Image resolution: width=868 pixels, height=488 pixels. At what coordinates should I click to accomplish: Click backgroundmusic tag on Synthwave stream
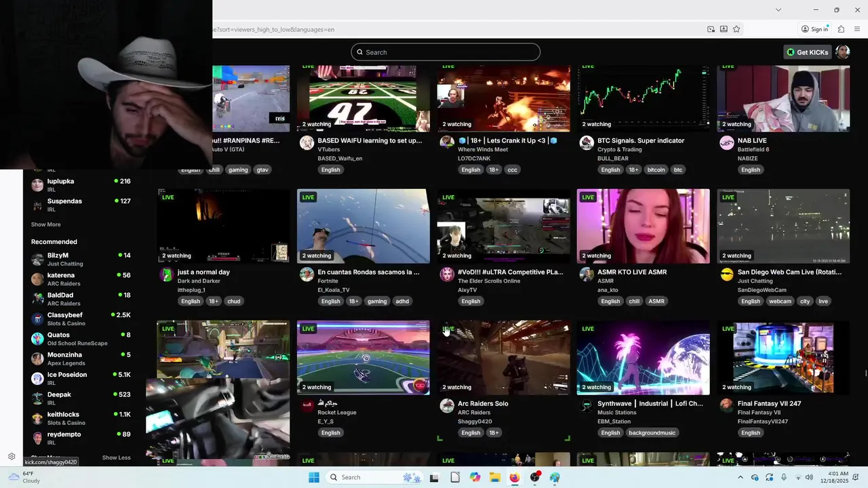coord(652,432)
